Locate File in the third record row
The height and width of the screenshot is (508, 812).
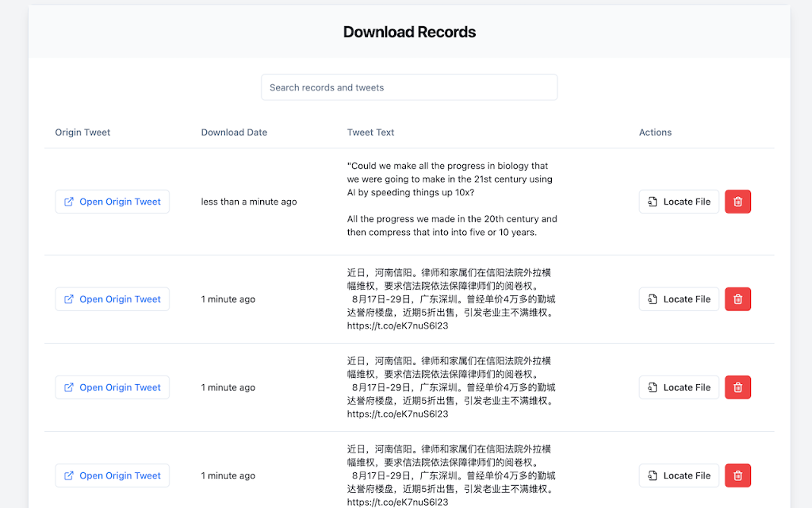click(x=679, y=387)
